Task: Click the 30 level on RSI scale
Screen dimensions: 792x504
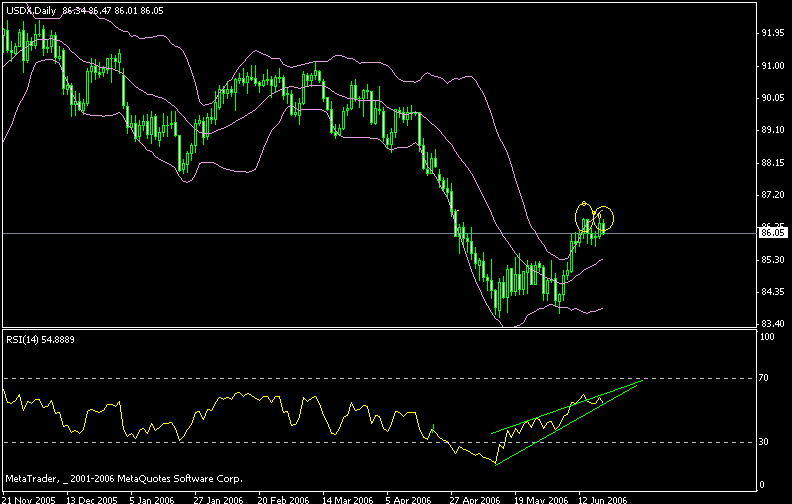Action: [763, 442]
